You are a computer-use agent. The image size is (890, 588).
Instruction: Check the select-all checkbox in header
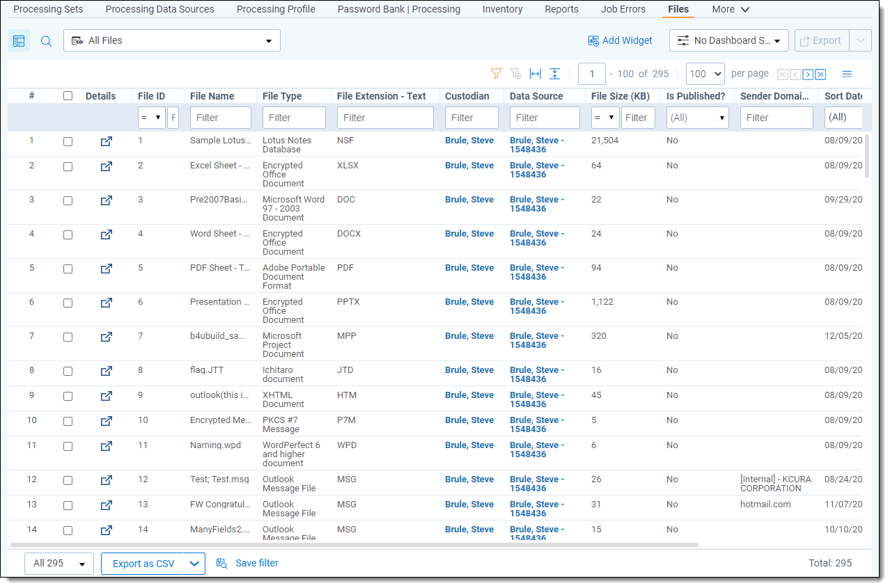pyautogui.click(x=68, y=96)
